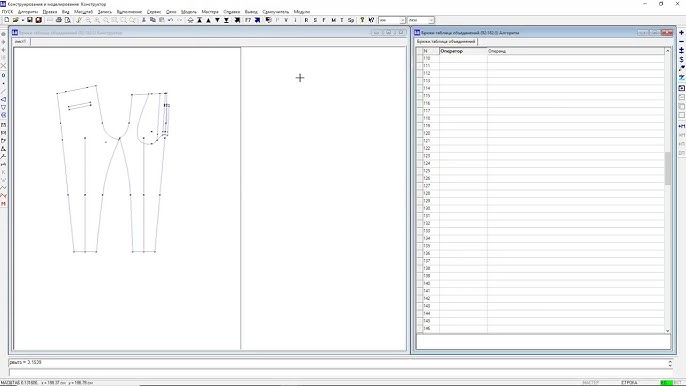Click the Print icon in toolbar
The image size is (686, 386).
click(x=59, y=20)
